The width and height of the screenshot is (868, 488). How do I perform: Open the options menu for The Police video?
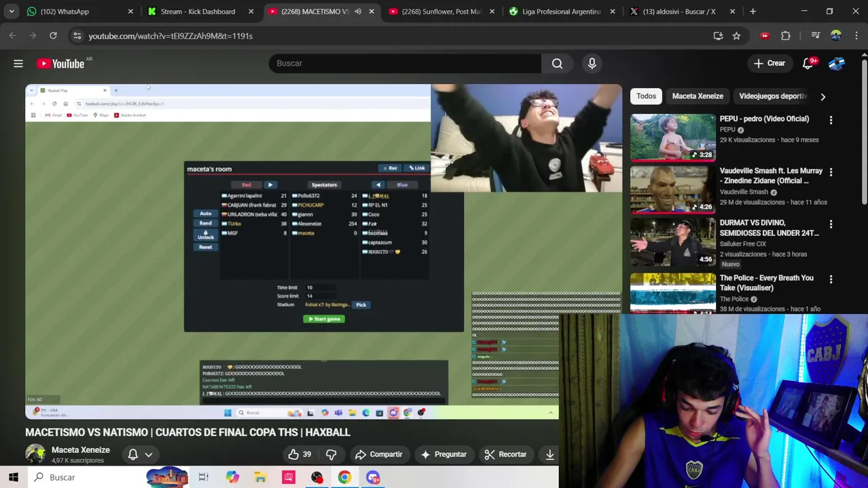(x=831, y=279)
